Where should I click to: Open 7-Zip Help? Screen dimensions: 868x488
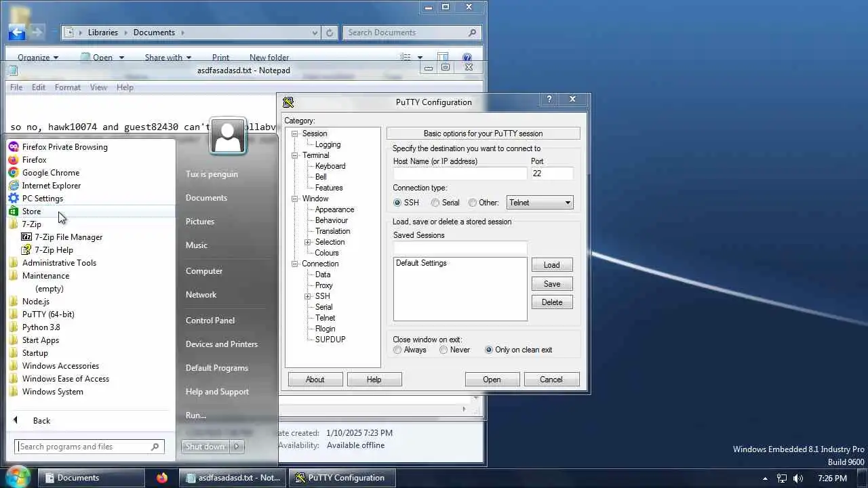coord(54,250)
